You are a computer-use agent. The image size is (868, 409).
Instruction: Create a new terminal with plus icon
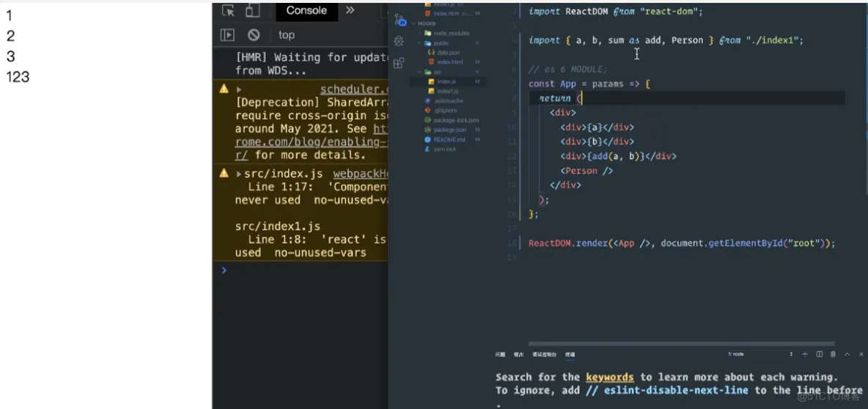coord(805,354)
